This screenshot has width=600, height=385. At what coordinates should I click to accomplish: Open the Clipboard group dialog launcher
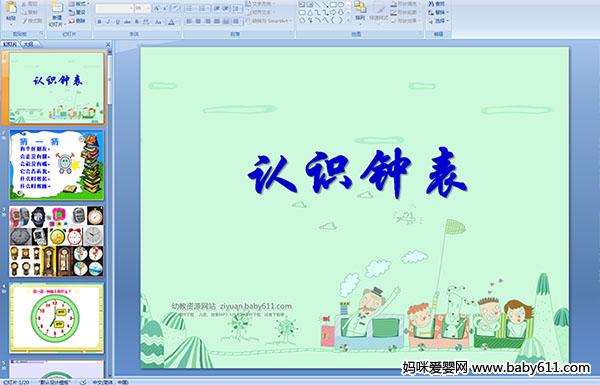point(41,34)
